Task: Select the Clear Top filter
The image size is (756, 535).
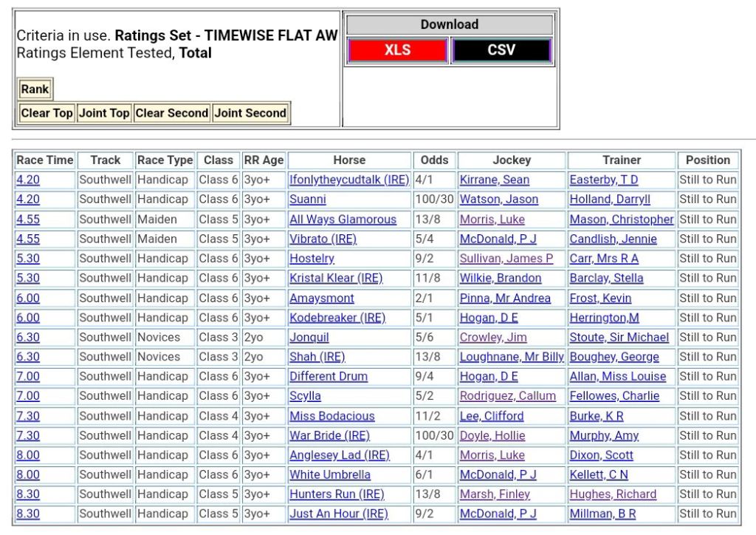Action: pos(47,113)
